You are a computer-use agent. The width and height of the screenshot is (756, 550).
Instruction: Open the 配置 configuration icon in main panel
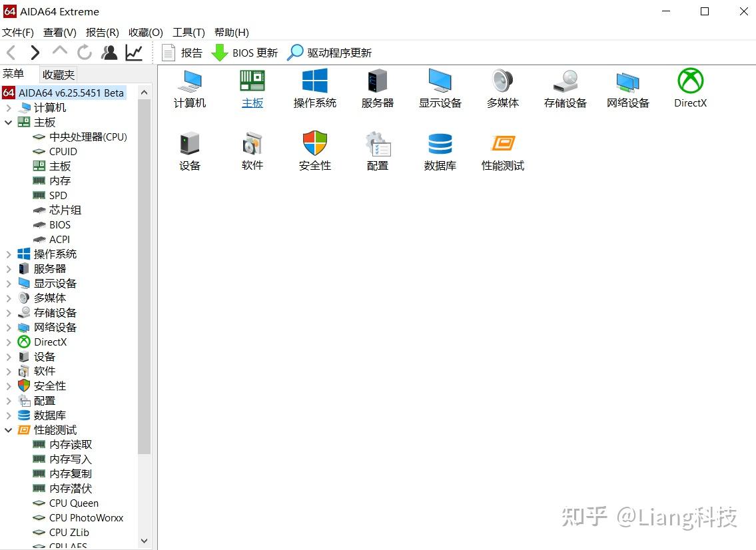[378, 152]
